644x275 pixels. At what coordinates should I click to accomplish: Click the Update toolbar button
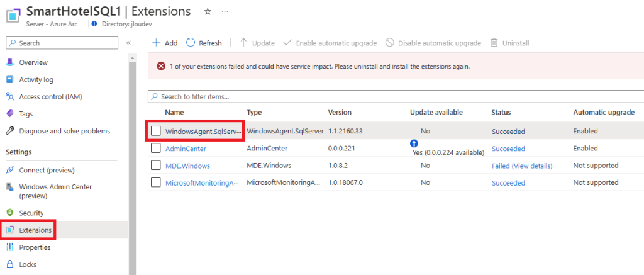[x=257, y=43]
